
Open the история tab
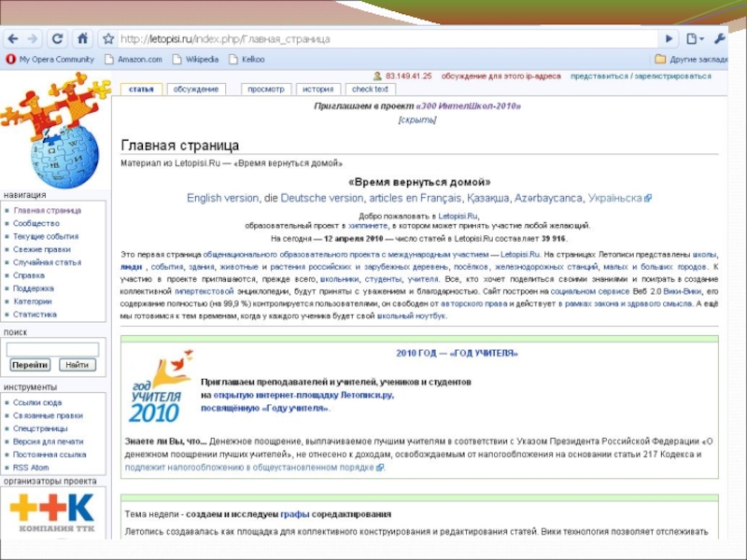[x=318, y=90]
